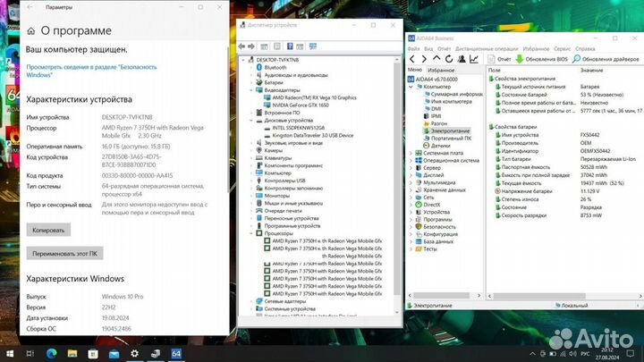
Task: Click the Bluetooth device category icon
Action: pyautogui.click(x=259, y=67)
